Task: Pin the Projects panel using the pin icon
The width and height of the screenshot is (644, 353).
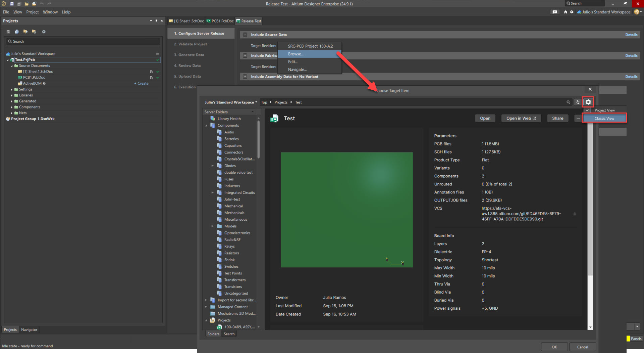Action: 156,21
